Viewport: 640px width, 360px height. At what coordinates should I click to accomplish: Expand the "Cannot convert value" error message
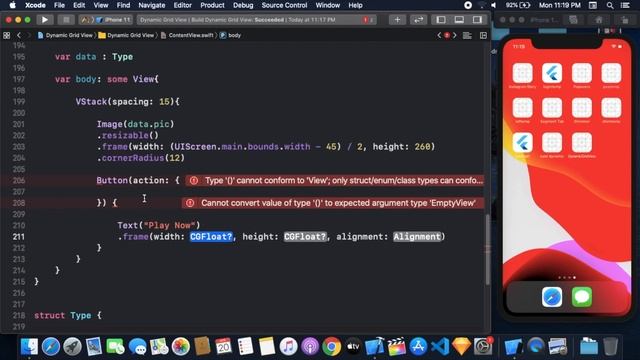[333, 203]
